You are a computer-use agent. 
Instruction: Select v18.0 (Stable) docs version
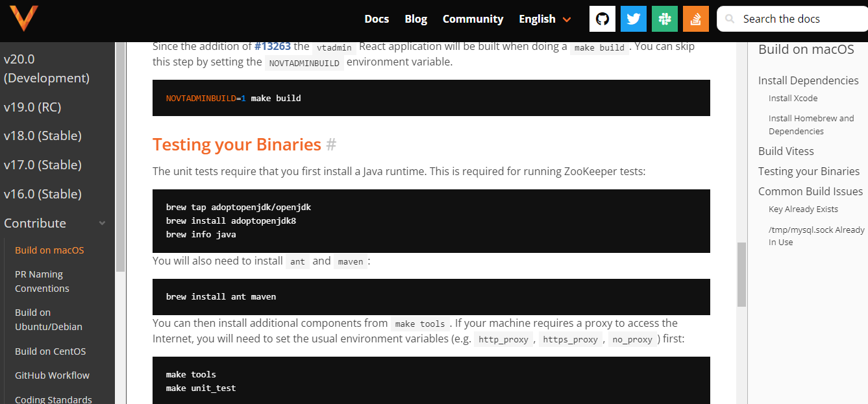coord(43,136)
